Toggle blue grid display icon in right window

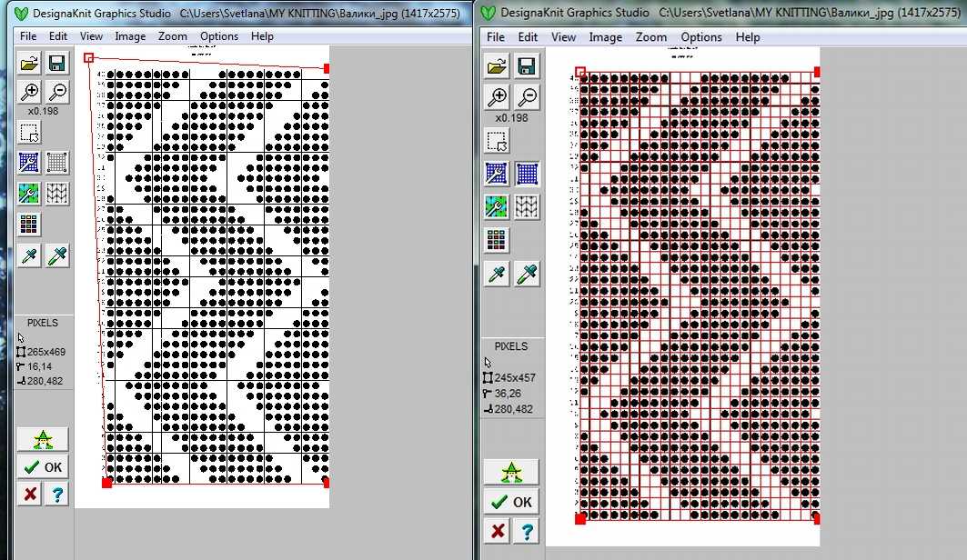click(526, 174)
